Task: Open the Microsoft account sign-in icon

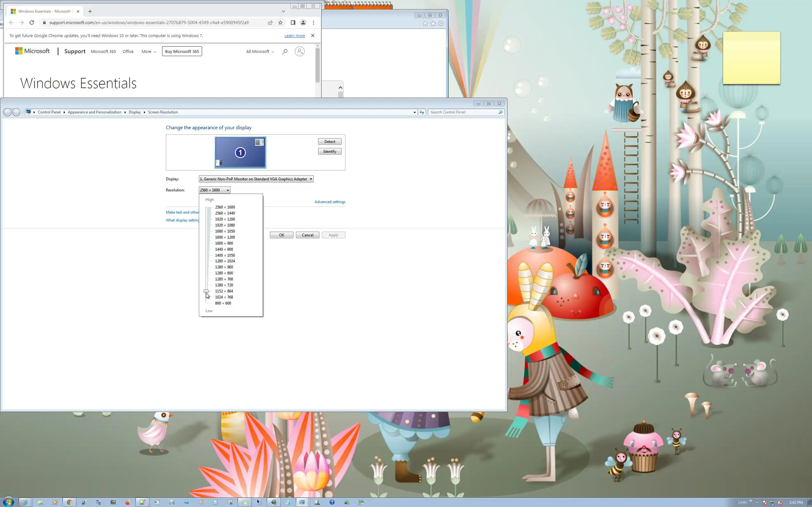Action: [299, 51]
